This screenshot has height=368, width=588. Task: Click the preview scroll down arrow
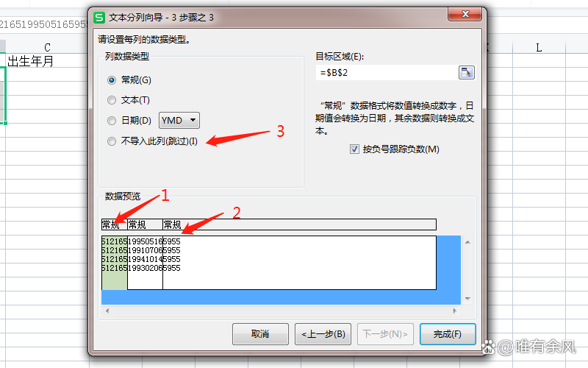(x=467, y=299)
